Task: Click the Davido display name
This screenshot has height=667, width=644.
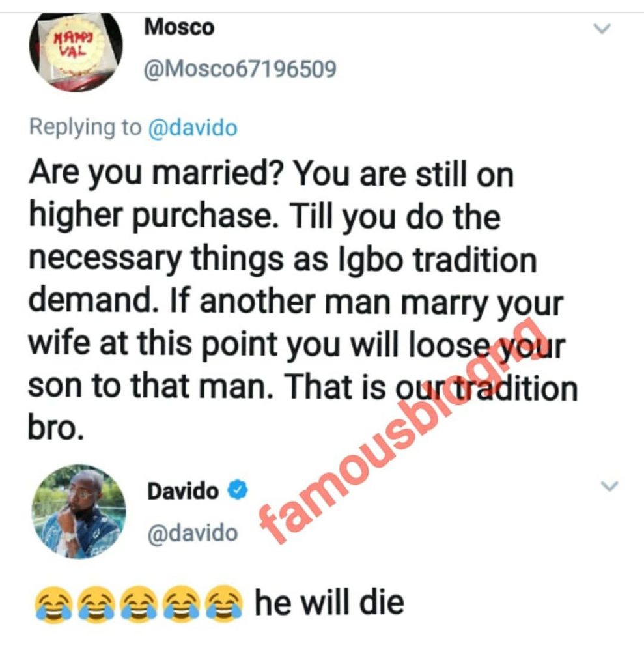Action: coord(183,491)
